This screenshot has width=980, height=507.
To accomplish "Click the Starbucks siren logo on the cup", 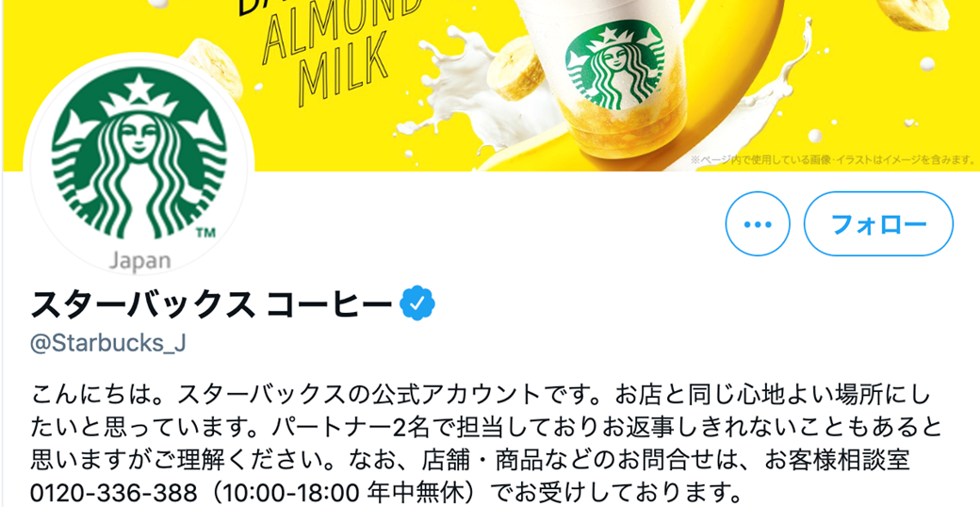I will click(613, 64).
